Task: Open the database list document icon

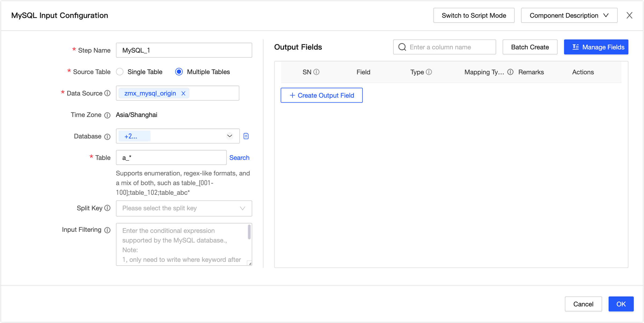Action: [x=246, y=136]
